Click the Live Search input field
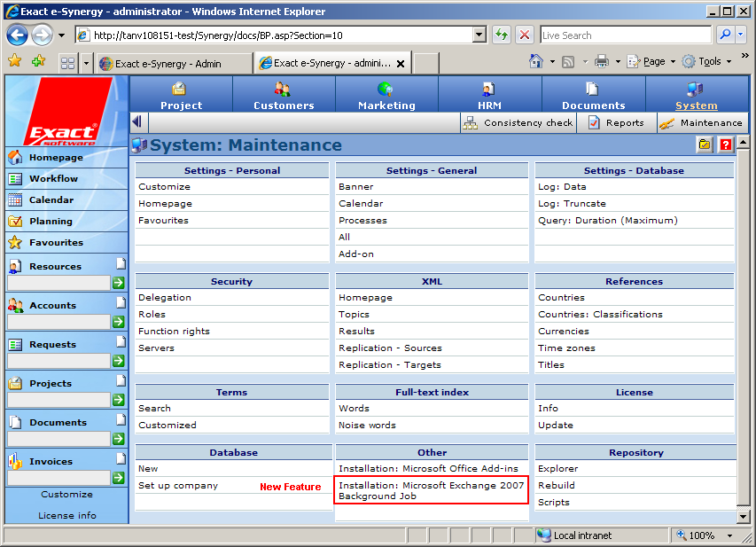The height and width of the screenshot is (547, 756). click(626, 35)
